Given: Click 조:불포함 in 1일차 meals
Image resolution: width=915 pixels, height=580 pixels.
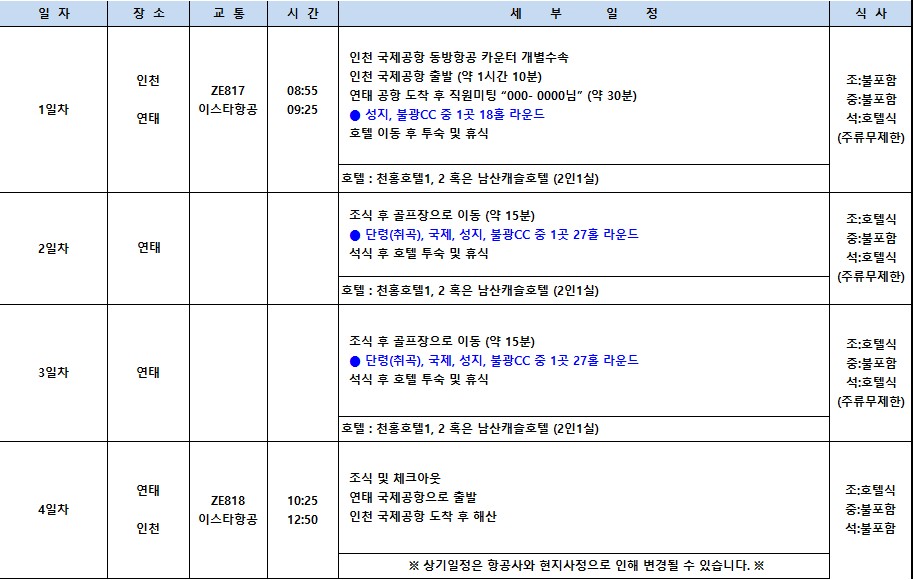Looking at the screenshot, I should click(871, 81).
